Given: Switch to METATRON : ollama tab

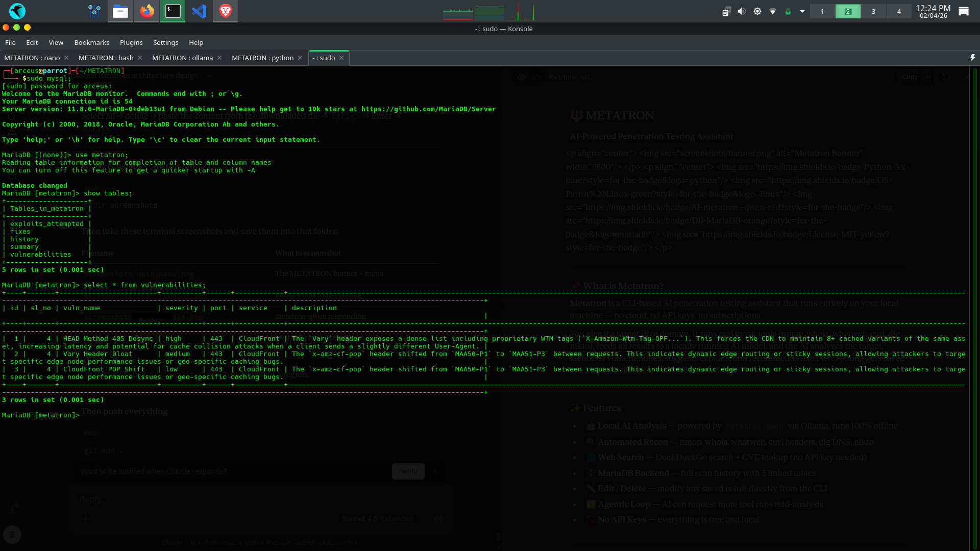Looking at the screenshot, I should pos(182,58).
